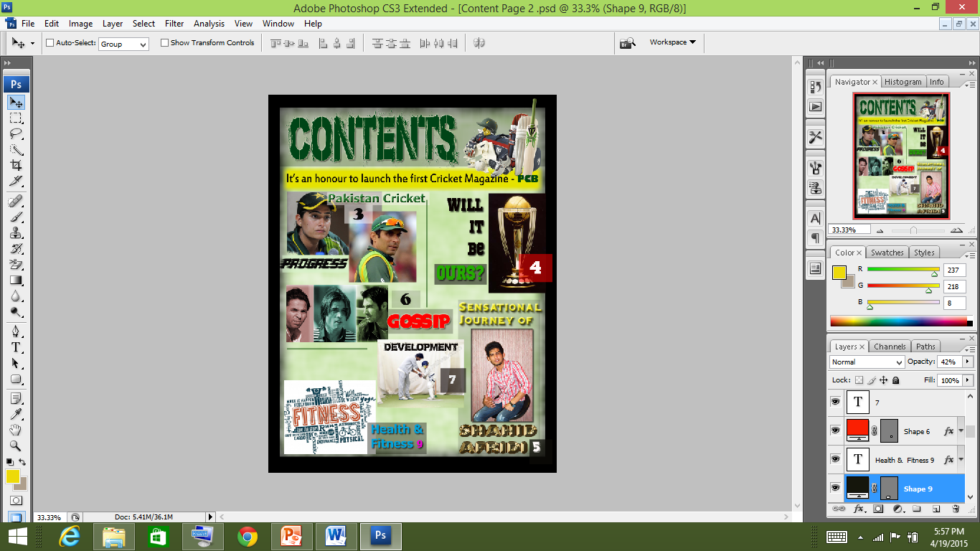This screenshot has width=980, height=551.
Task: Toggle Quick Mask mode button
Action: (x=16, y=500)
